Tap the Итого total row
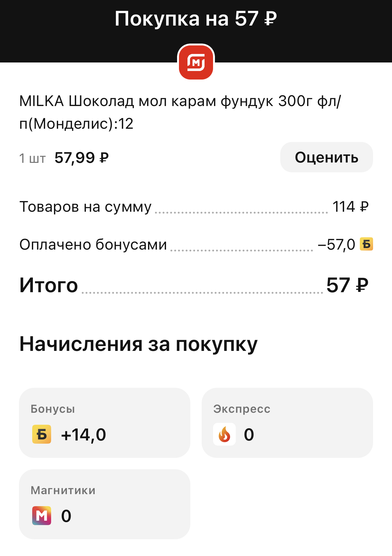The height and width of the screenshot is (556, 392). click(x=194, y=285)
